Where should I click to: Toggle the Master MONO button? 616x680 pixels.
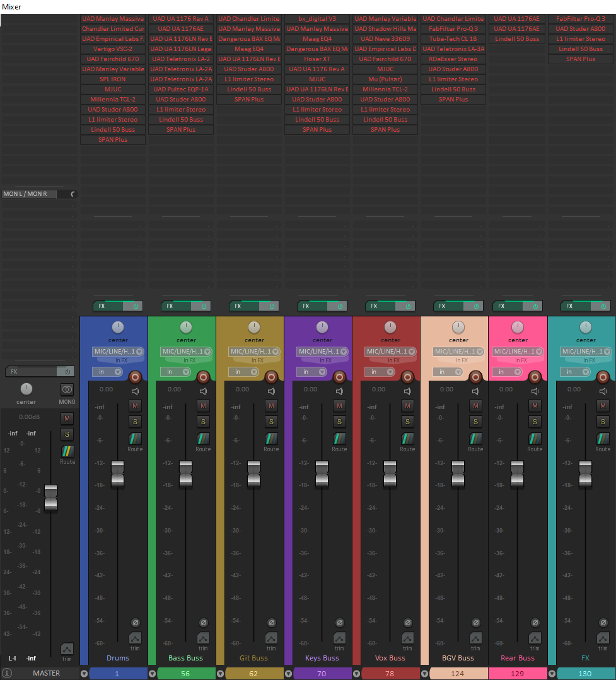pos(67,389)
